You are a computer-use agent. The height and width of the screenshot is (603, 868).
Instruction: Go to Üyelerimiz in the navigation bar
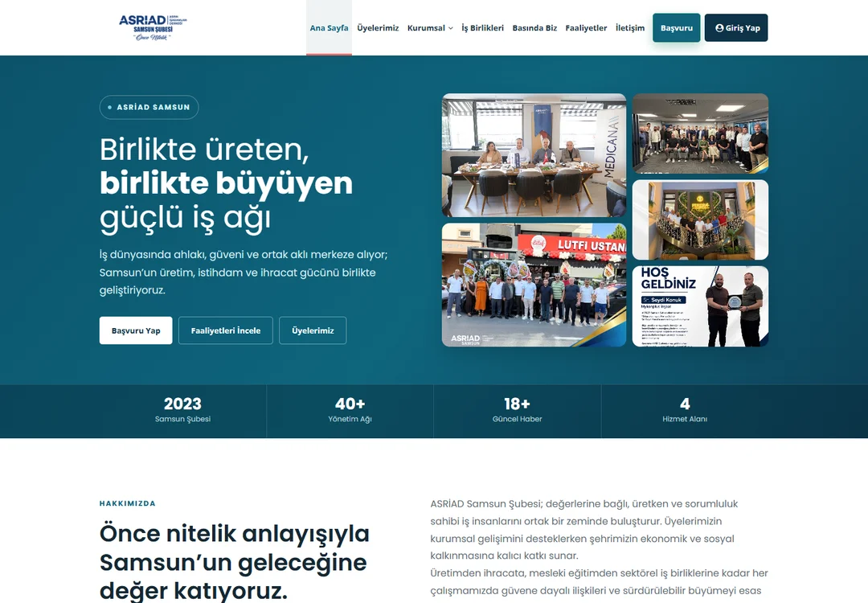point(378,27)
